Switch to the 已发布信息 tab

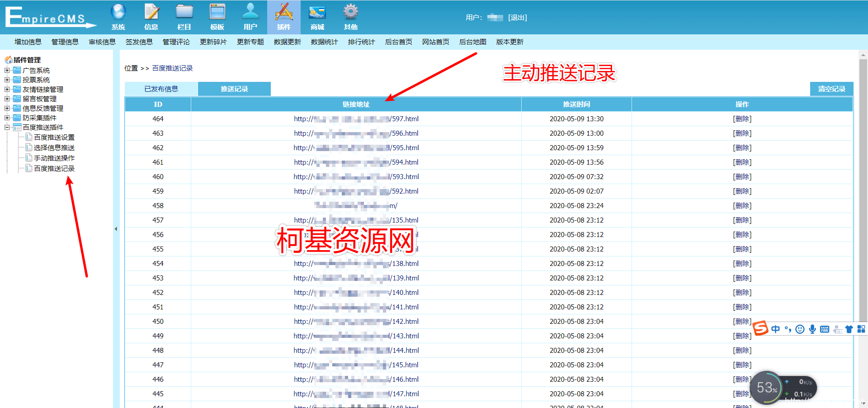(x=161, y=89)
